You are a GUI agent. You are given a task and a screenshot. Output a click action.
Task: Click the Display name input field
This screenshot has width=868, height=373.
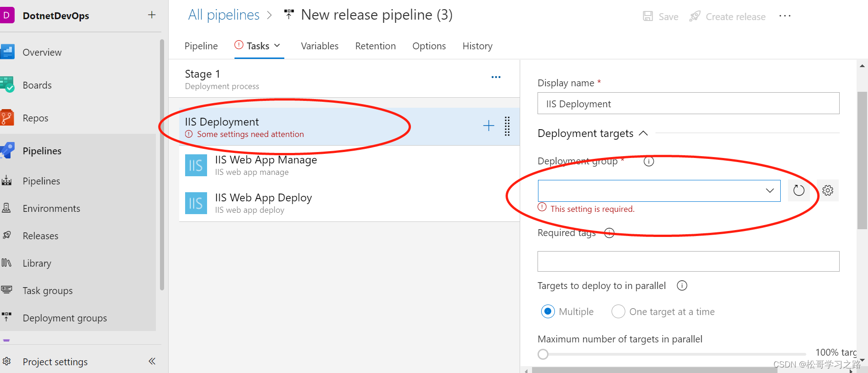coord(688,104)
